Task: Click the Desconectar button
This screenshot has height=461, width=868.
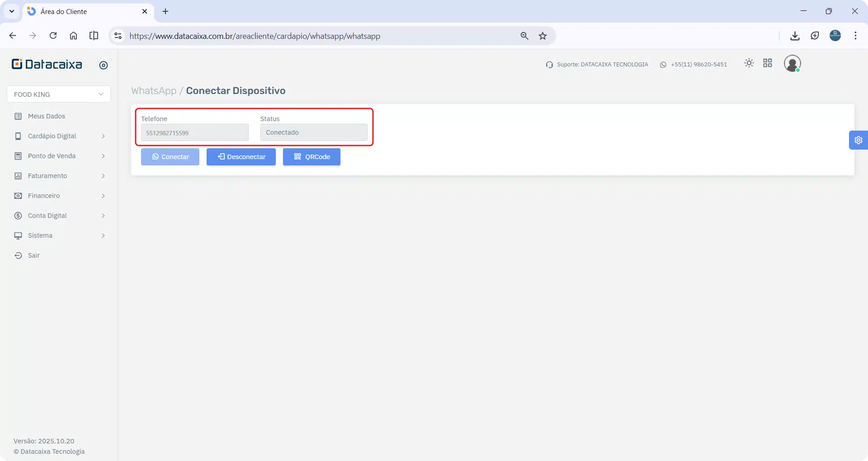Action: click(x=241, y=157)
